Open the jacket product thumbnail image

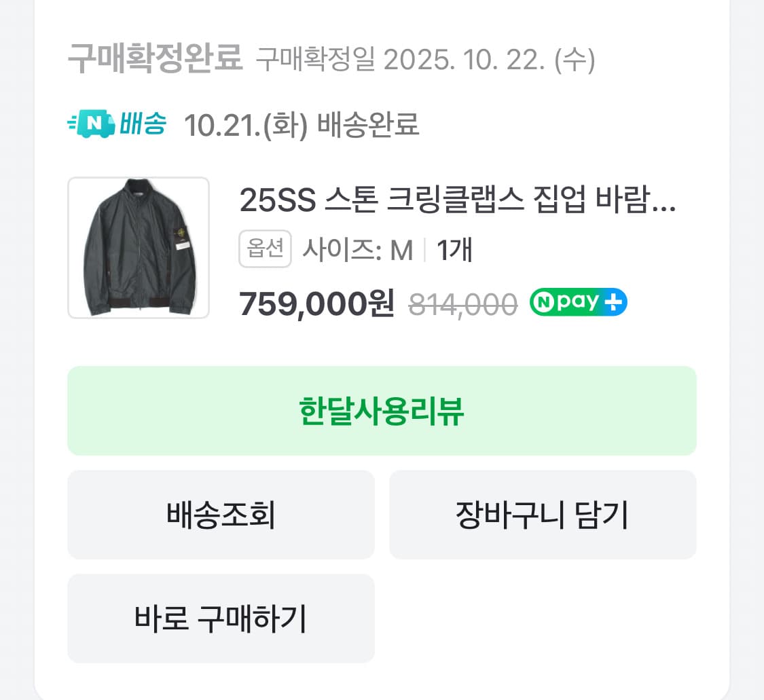click(x=139, y=247)
